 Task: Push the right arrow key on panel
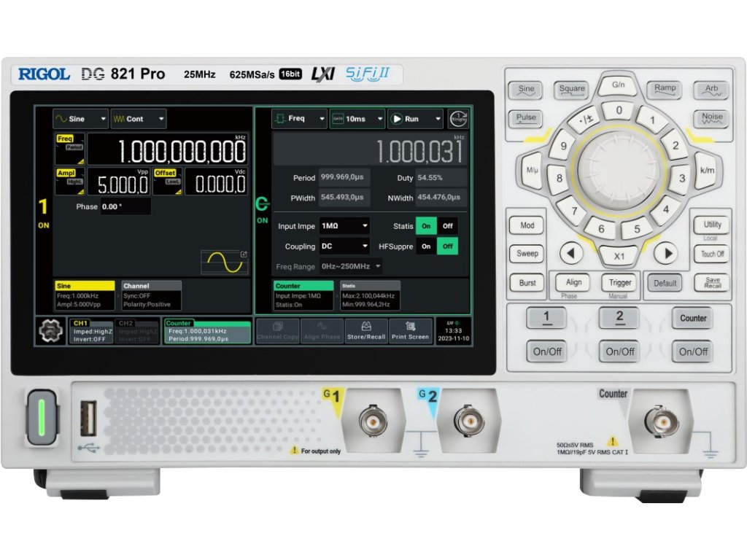coord(667,253)
